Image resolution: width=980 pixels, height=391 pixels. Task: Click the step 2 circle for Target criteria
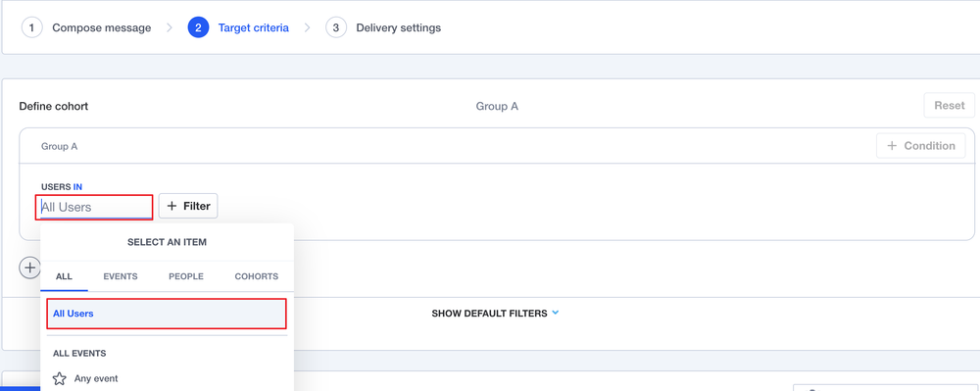point(198,28)
